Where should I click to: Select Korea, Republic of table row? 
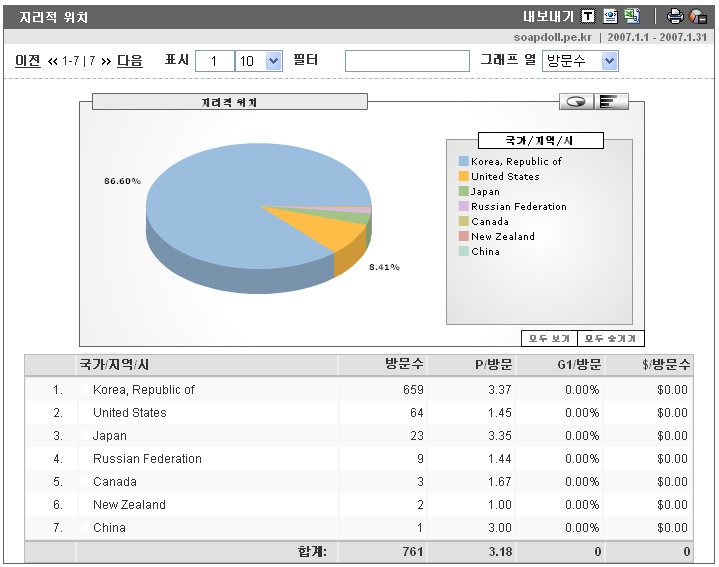click(x=359, y=390)
